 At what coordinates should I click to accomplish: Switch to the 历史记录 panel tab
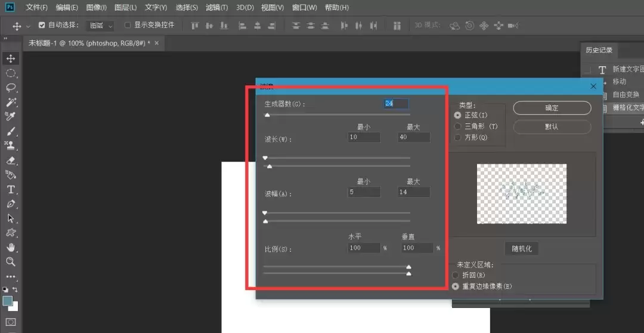click(x=599, y=50)
